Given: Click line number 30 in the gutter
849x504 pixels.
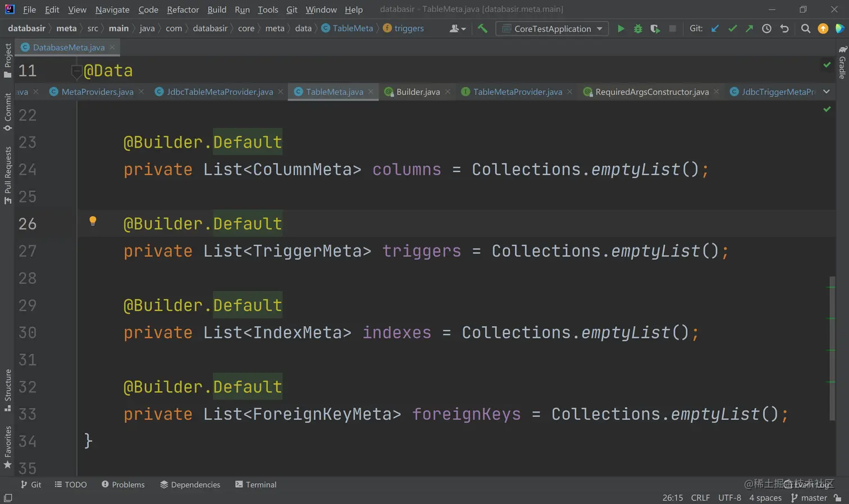Looking at the screenshot, I should tap(28, 333).
